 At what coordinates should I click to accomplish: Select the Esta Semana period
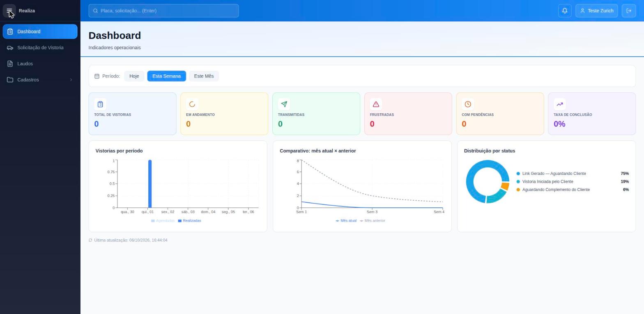(x=166, y=76)
